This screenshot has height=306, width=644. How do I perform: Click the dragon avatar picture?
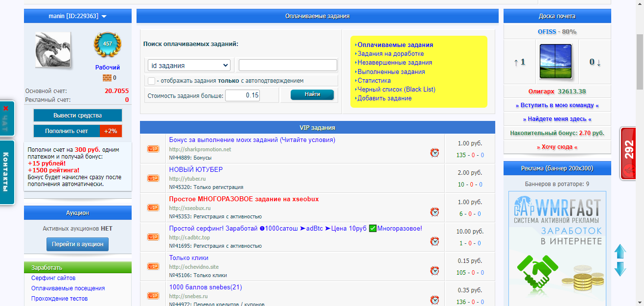coord(53,50)
